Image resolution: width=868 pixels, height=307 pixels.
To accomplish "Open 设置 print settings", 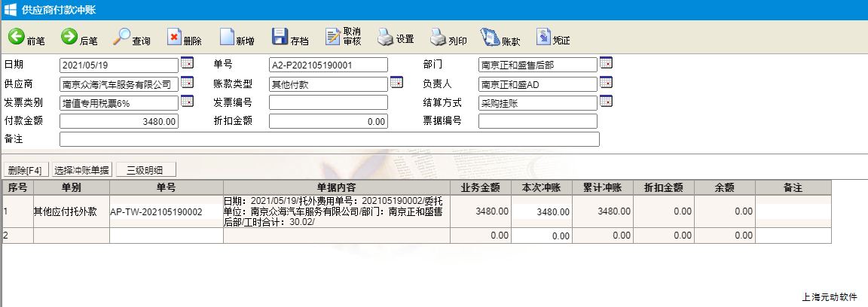I will (x=386, y=36).
